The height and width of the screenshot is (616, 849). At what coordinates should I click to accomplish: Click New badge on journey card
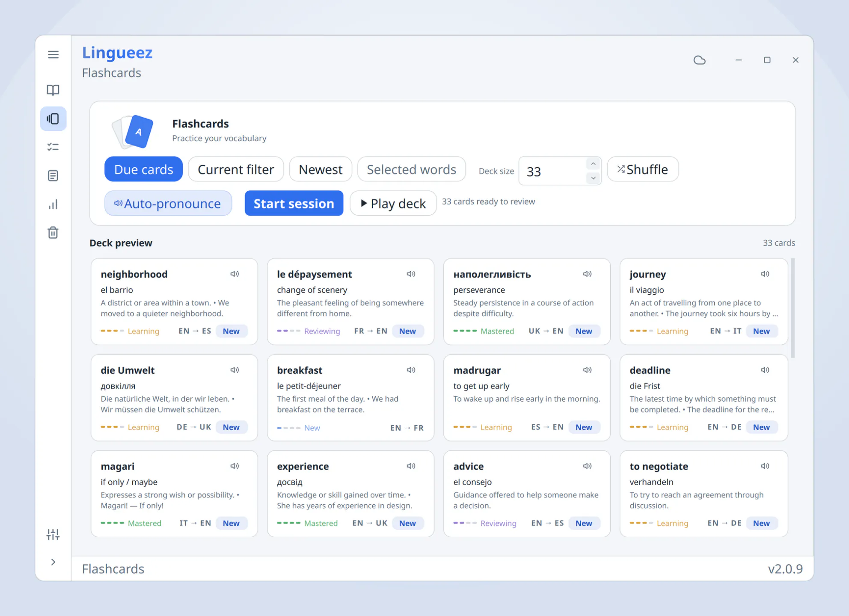(x=761, y=331)
